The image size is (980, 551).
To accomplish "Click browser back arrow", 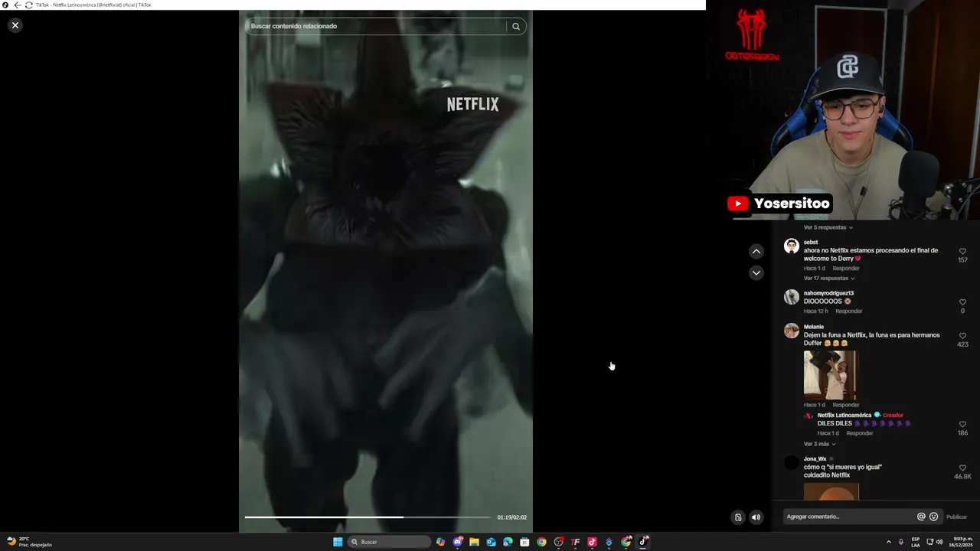I will pyautogui.click(x=18, y=5).
